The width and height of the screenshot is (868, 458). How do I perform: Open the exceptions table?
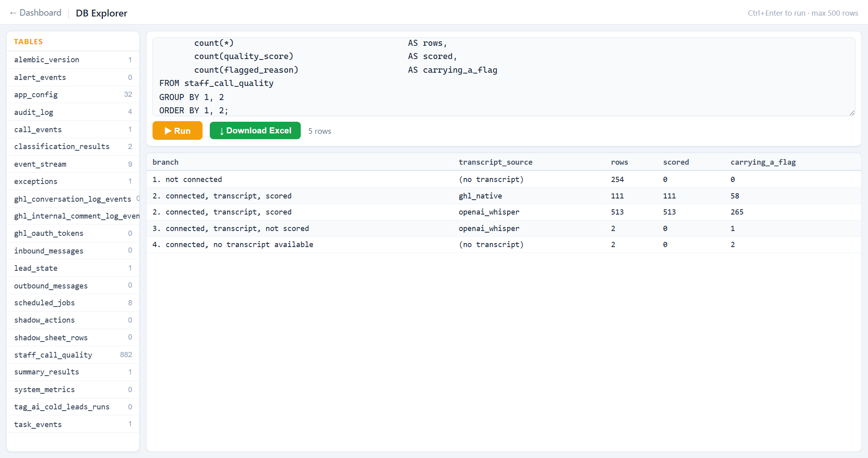click(73, 181)
